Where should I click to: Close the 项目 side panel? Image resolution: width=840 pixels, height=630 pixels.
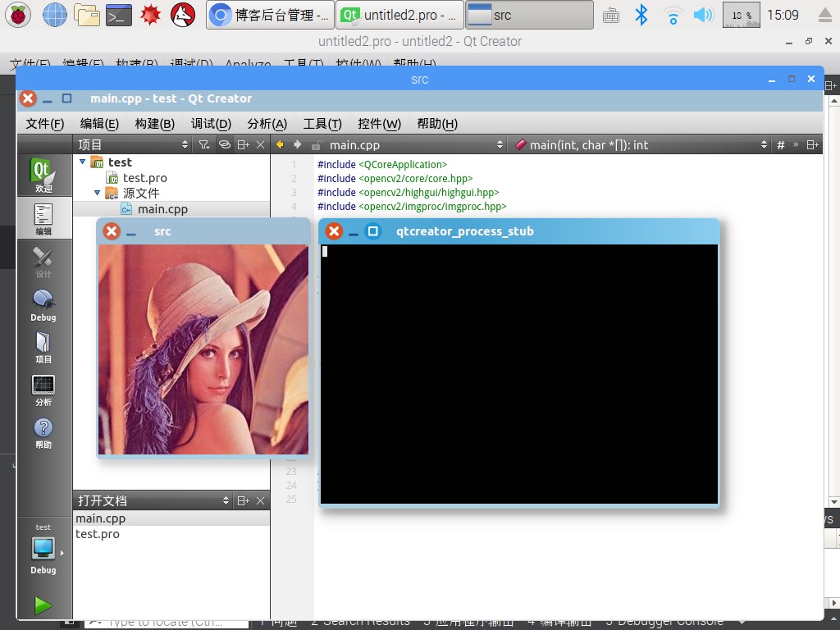point(260,144)
